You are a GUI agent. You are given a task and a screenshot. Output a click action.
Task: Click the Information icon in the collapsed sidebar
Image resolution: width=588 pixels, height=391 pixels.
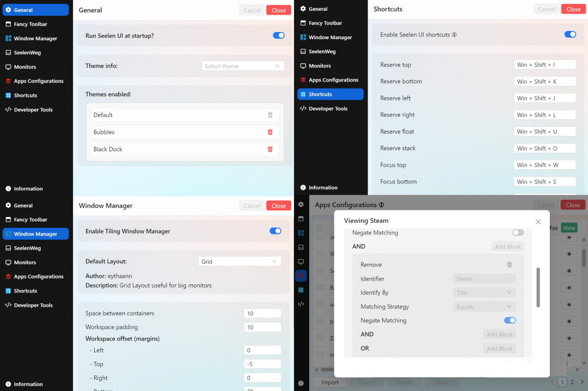(301, 383)
